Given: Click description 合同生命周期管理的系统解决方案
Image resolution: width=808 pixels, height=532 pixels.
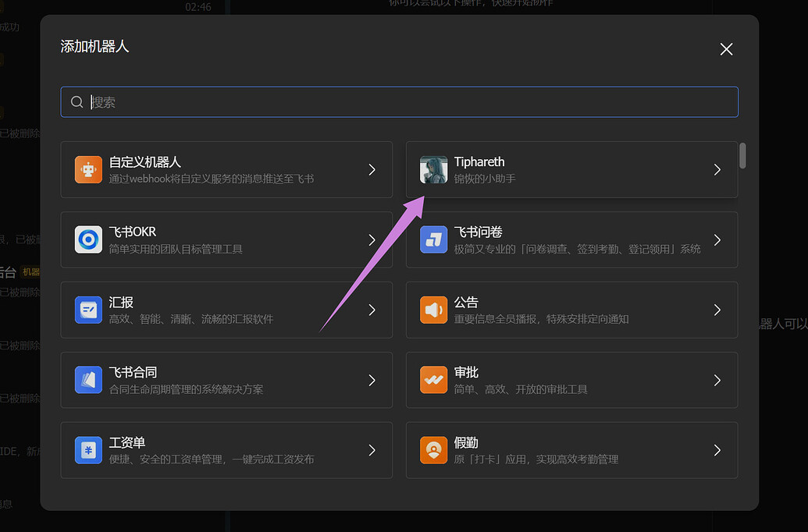Looking at the screenshot, I should 186,388.
